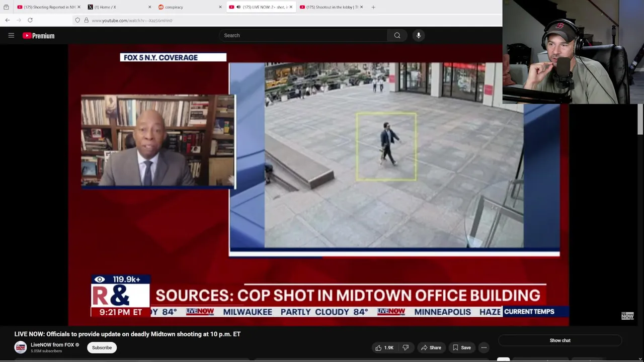Open the three-dot more actions menu
Image resolution: width=644 pixels, height=362 pixels.
click(x=484, y=347)
